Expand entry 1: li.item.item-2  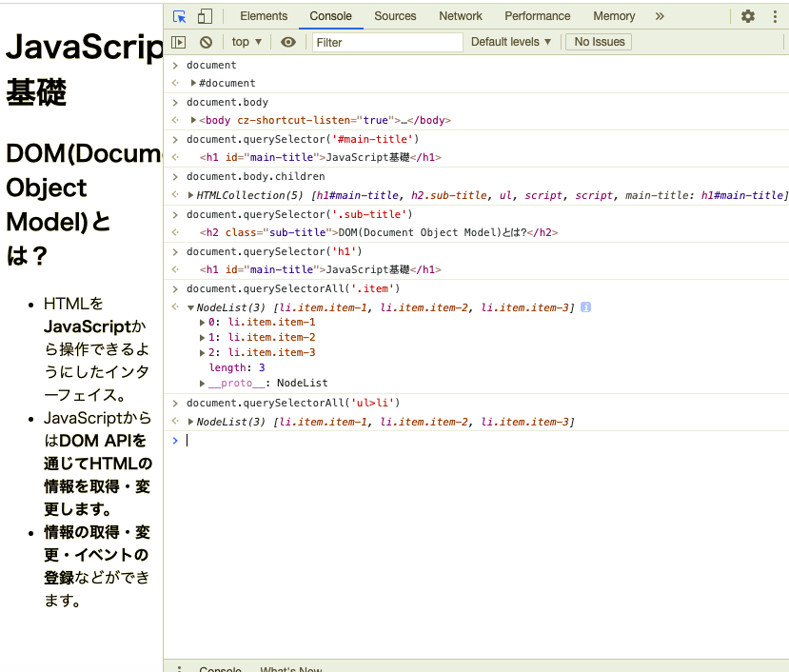203,337
